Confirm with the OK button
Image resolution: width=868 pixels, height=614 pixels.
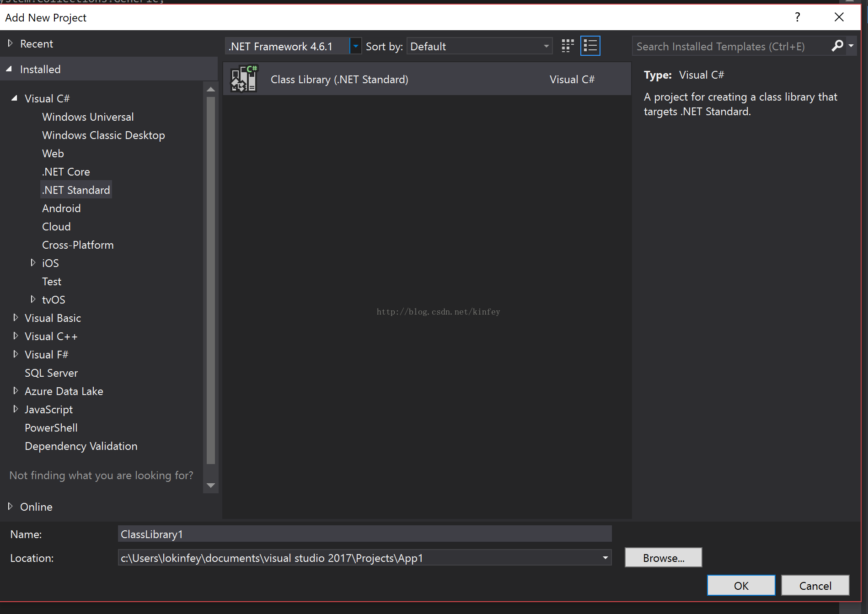click(x=741, y=585)
